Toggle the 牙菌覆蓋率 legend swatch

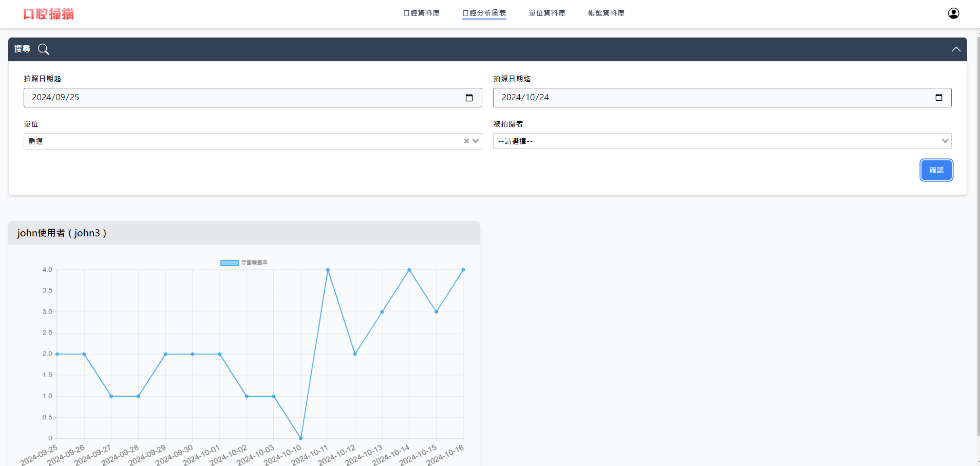230,263
